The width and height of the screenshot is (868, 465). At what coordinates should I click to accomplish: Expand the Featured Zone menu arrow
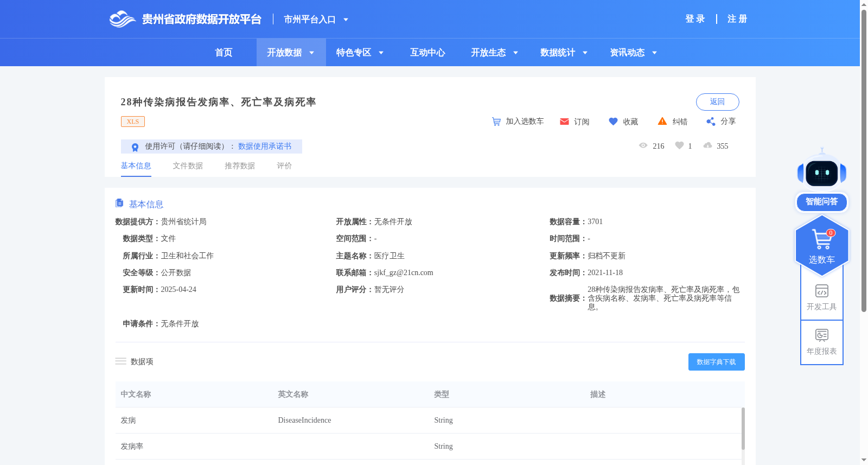[381, 53]
